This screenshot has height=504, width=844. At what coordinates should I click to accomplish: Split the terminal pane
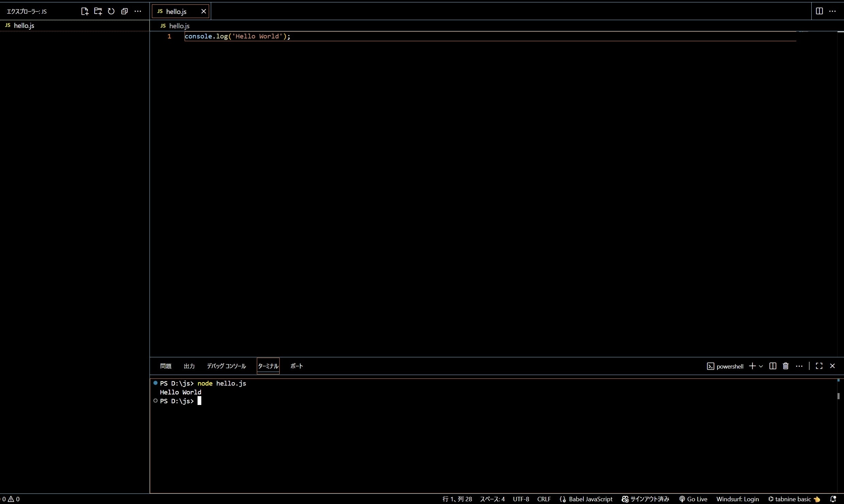[x=773, y=366]
